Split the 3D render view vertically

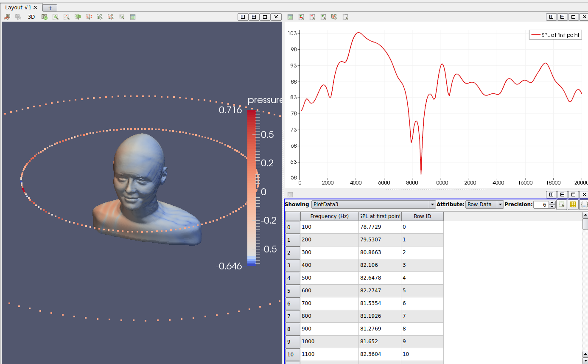pos(254,17)
